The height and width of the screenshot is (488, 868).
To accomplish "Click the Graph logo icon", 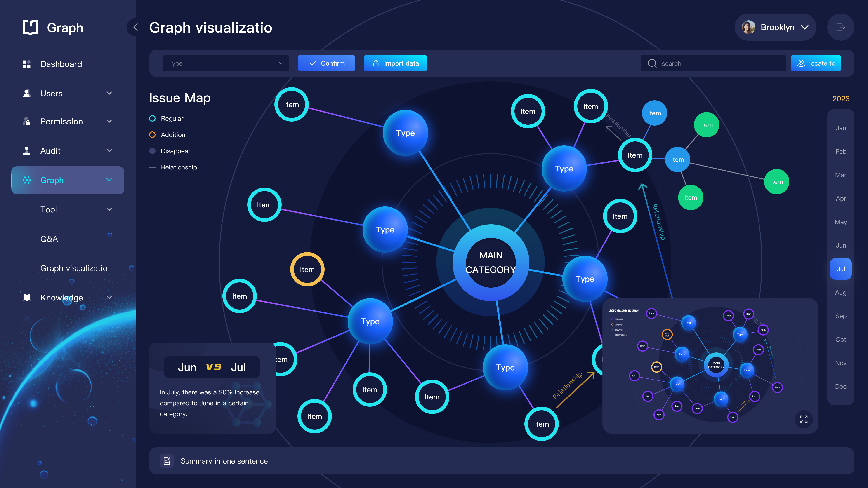I will coord(30,27).
